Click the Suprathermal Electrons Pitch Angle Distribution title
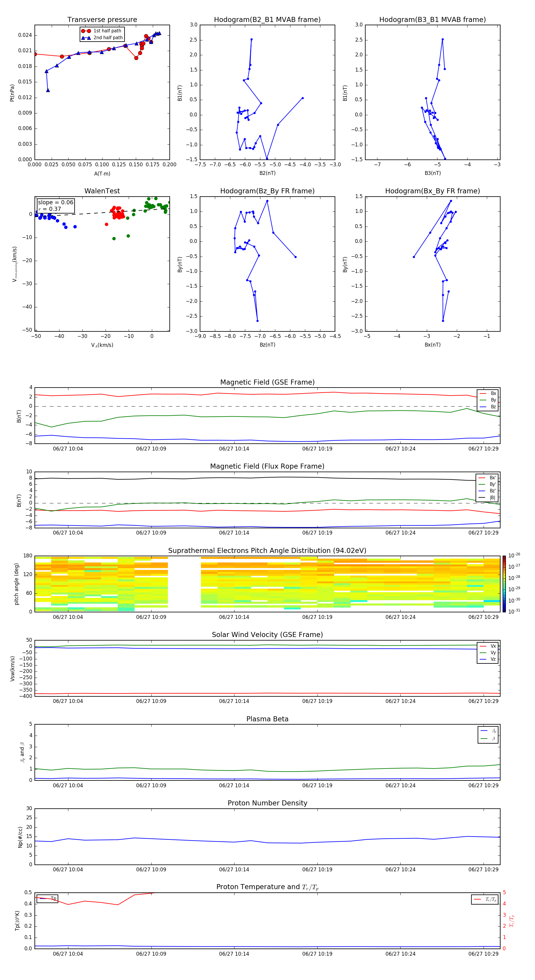Viewport: 535px width, 980px height. click(x=267, y=551)
